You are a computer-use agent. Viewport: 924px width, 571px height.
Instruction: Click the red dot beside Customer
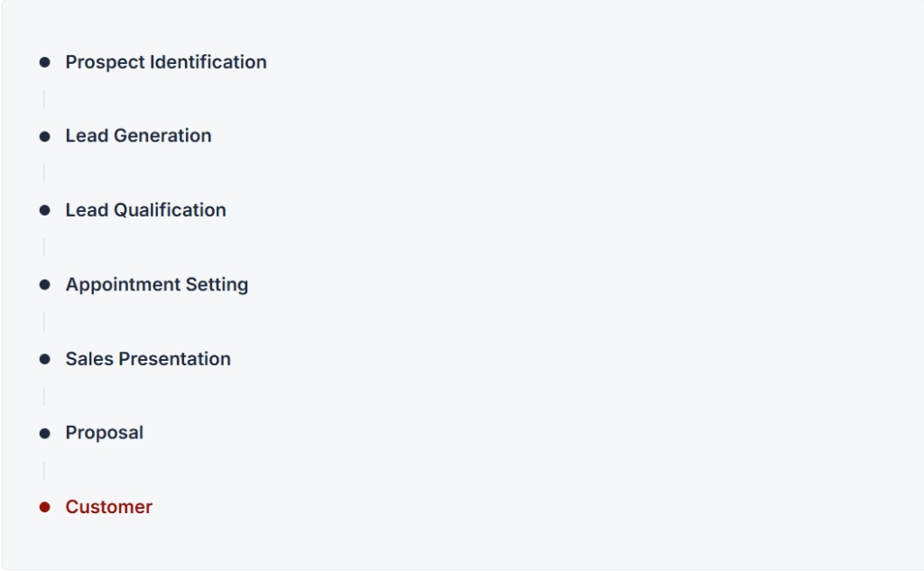pyautogui.click(x=45, y=507)
